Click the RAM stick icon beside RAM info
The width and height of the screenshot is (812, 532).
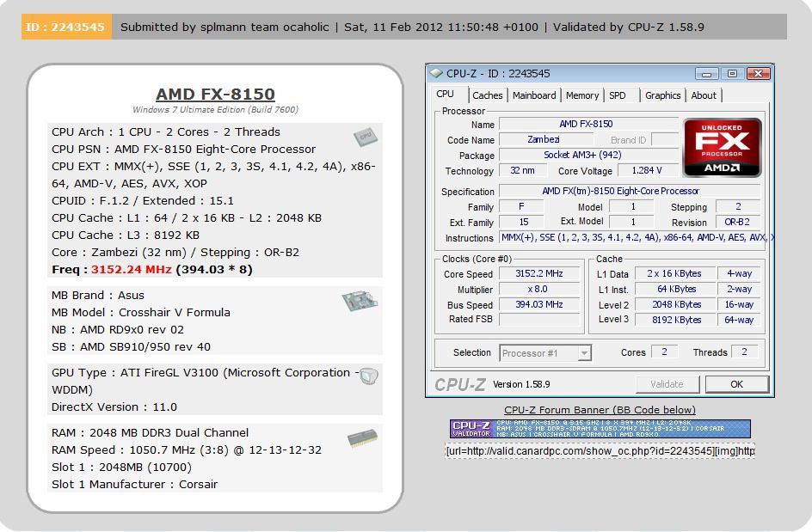pos(362,437)
